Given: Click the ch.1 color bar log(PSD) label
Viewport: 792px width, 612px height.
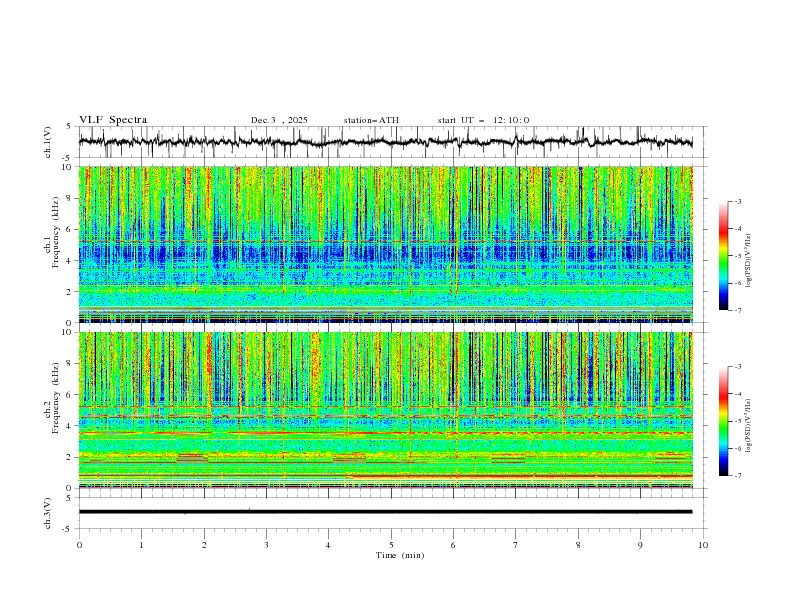Looking at the screenshot, I should coord(749,261).
